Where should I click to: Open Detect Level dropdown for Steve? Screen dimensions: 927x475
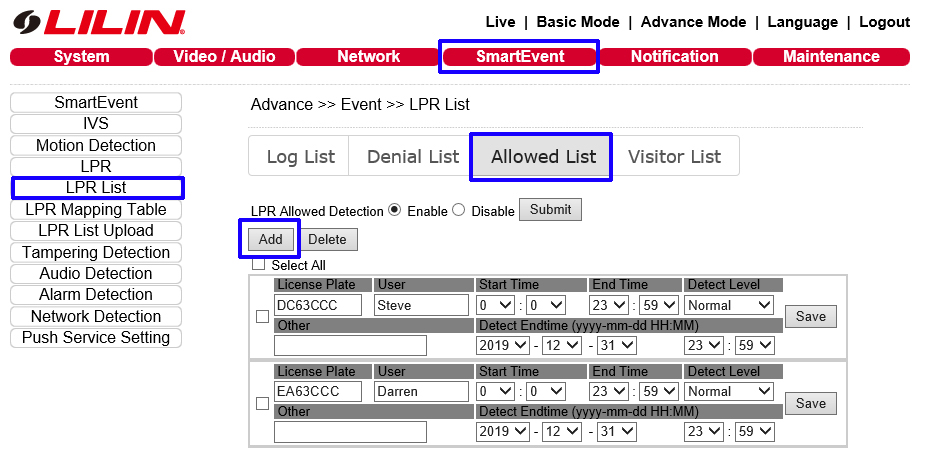(x=729, y=305)
